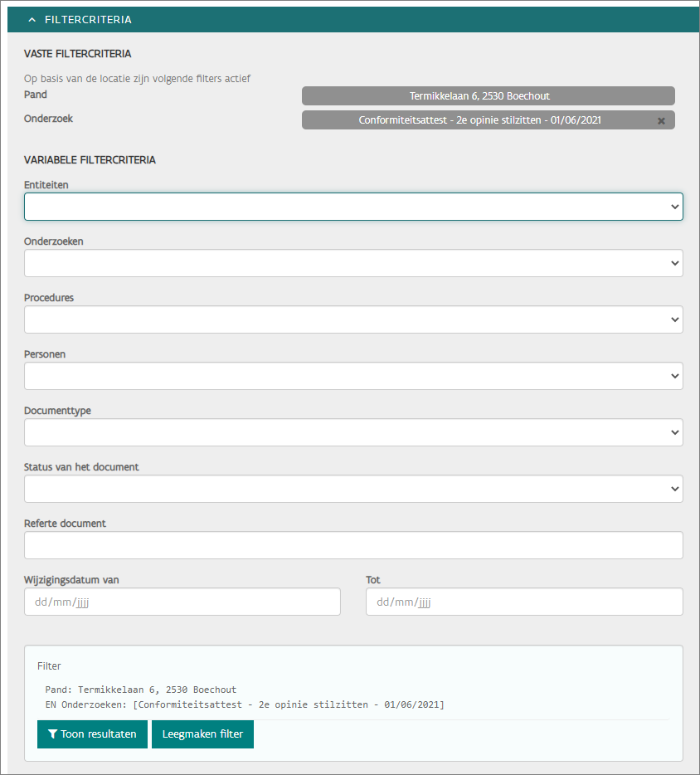Remove the Onderzoek filter chip with x

coord(661,121)
